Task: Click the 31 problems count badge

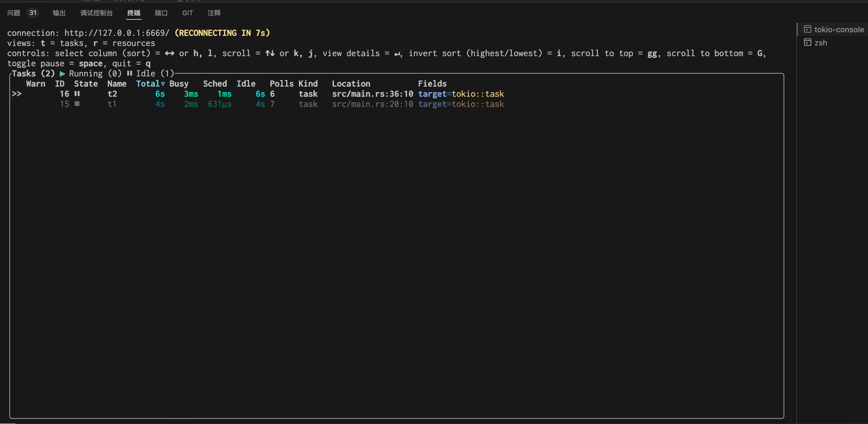Action: coord(33,13)
